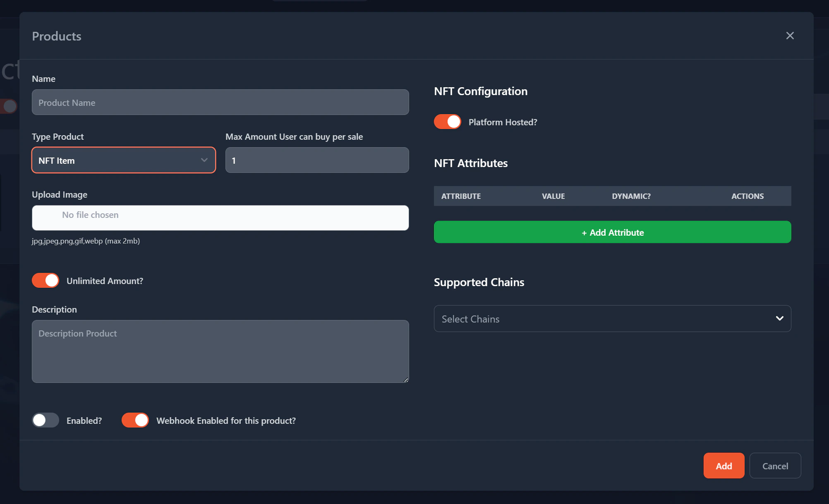Click the Max Amount per sale field

click(317, 160)
